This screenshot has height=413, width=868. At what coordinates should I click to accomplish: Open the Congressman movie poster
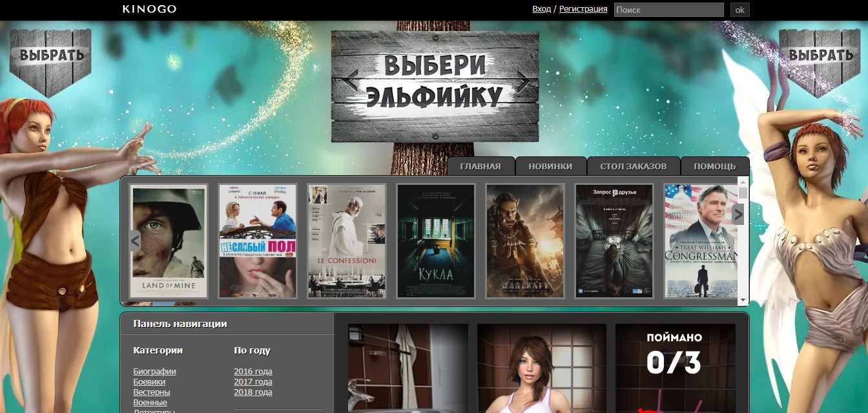(701, 241)
